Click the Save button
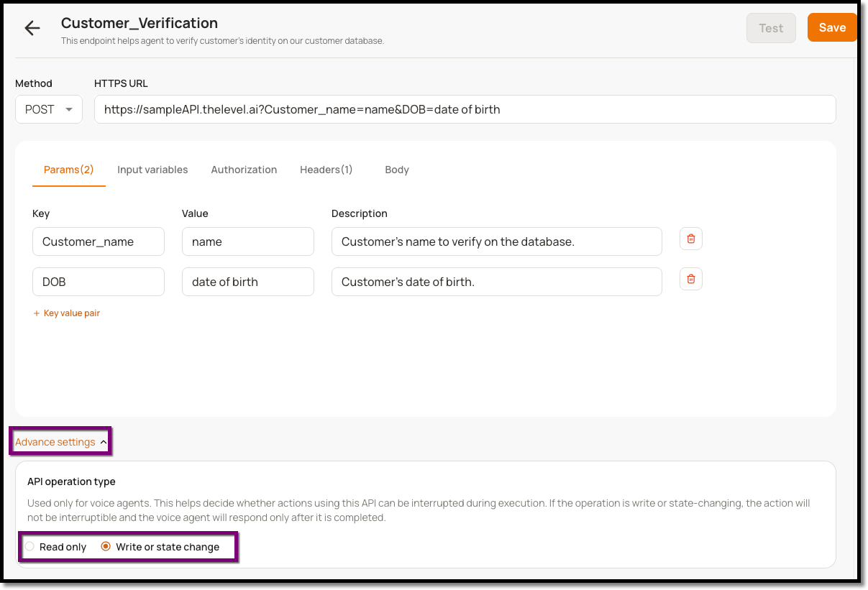The height and width of the screenshot is (590, 868). pos(832,28)
